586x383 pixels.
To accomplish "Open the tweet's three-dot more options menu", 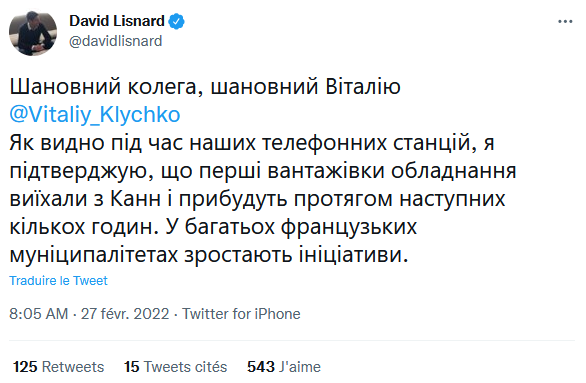I will point(565,22).
